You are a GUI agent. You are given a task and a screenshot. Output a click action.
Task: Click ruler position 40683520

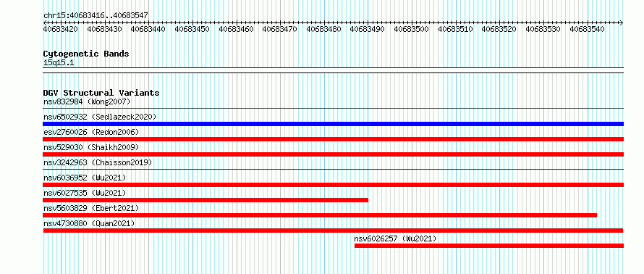point(499,29)
